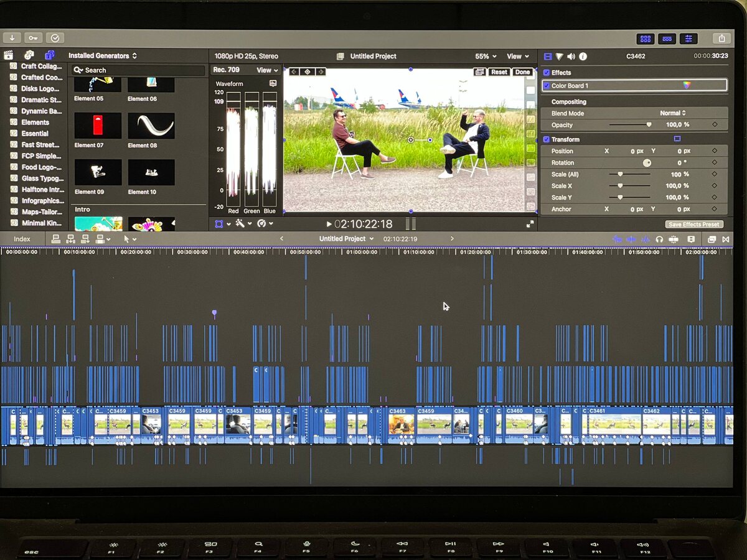
Task: Go to previous keyframe arrow in viewer
Action: point(294,72)
